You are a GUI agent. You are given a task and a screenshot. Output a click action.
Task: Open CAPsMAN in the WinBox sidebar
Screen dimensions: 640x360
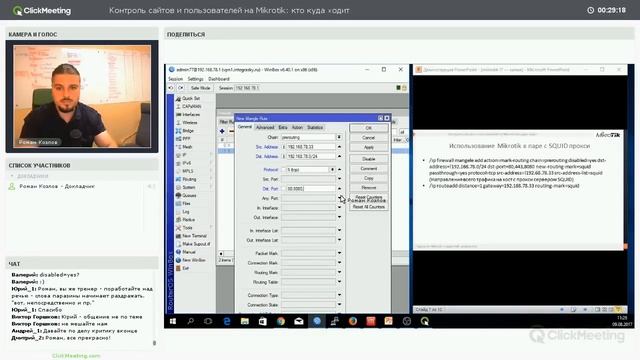click(x=191, y=107)
